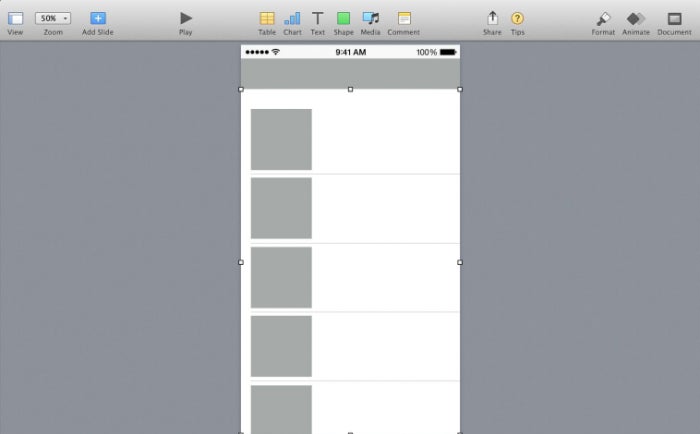700x434 pixels.
Task: Select the third gray thumbnail placeholder in the list
Action: point(281,277)
